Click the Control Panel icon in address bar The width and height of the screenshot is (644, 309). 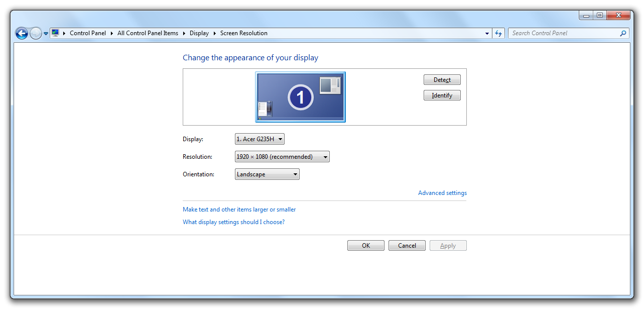tap(55, 33)
